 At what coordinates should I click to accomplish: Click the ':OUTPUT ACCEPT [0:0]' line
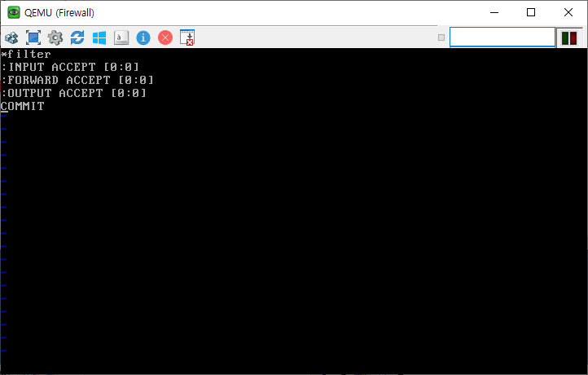(x=73, y=93)
